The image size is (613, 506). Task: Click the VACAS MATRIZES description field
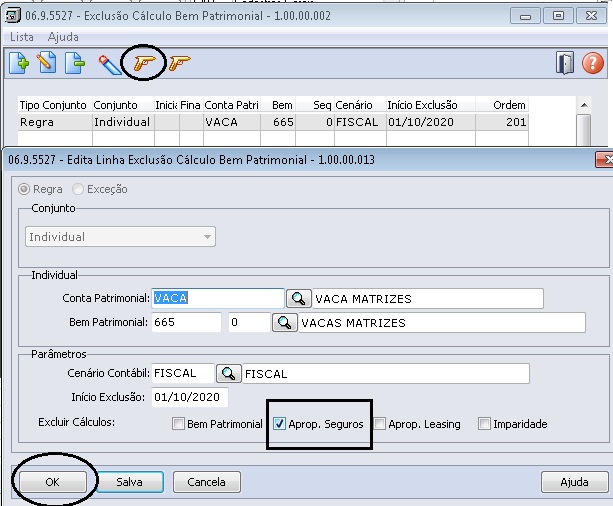(442, 323)
